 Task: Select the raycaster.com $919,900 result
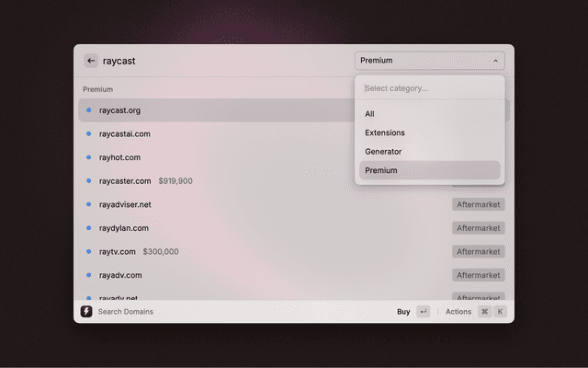coord(145,181)
